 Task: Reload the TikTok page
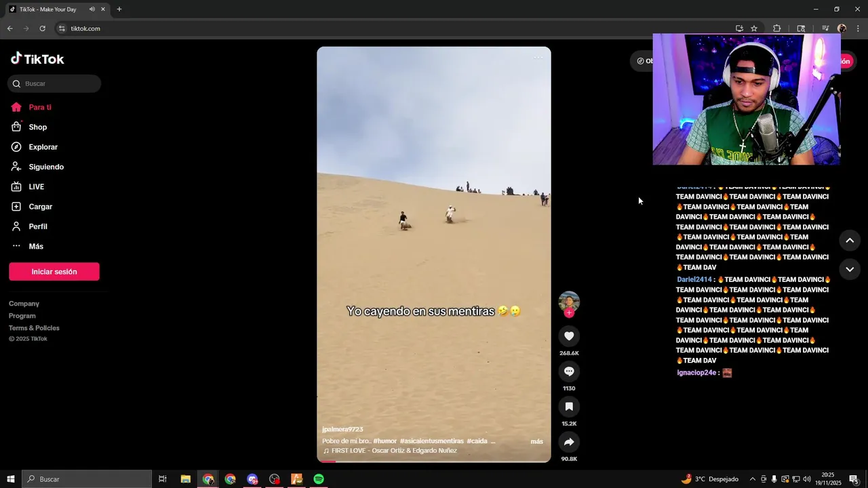pyautogui.click(x=42, y=28)
